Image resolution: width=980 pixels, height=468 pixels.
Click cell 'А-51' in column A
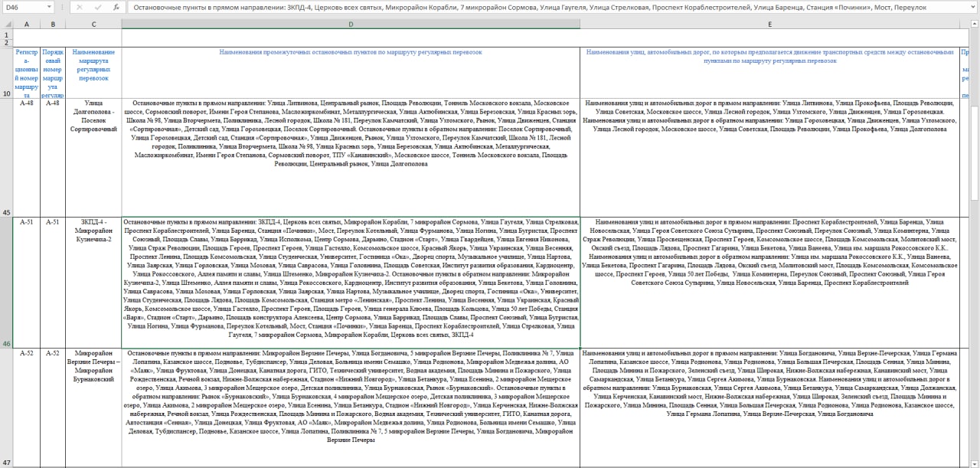pyautogui.click(x=27, y=283)
